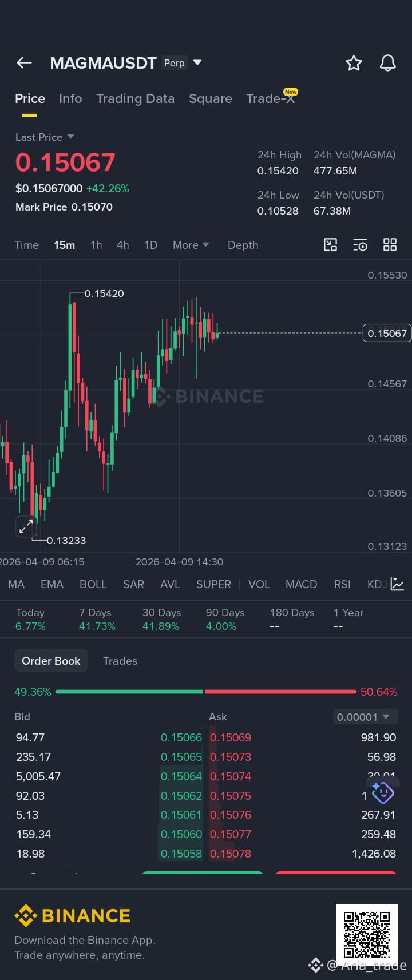The image size is (412, 980).
Task: Enable the SUPER indicator
Action: [213, 584]
